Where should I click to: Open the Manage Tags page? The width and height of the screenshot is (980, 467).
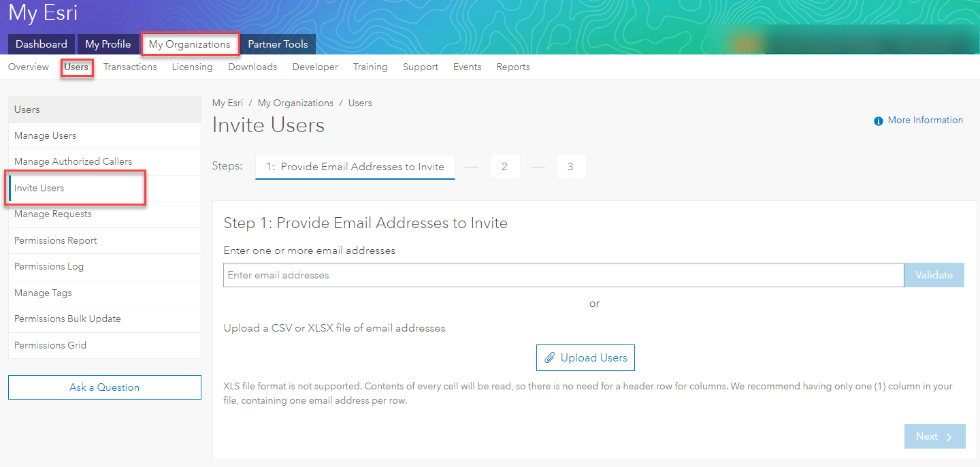42,293
